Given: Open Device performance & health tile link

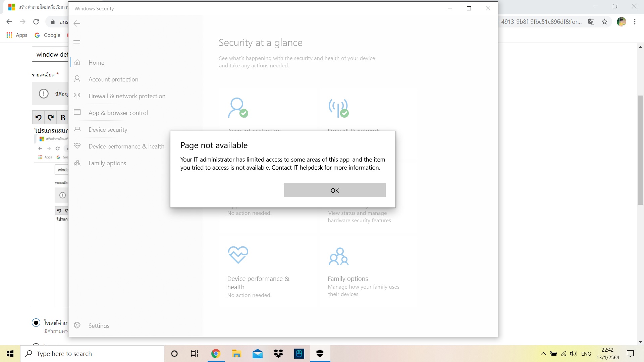Looking at the screenshot, I should (x=258, y=283).
